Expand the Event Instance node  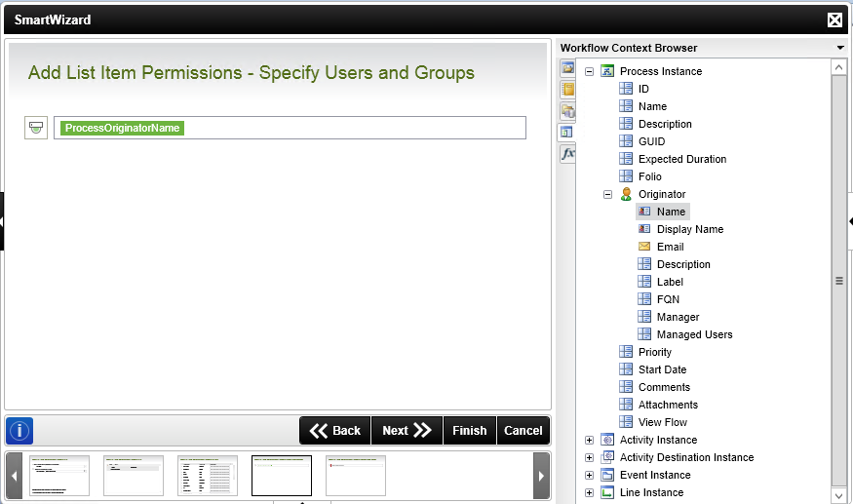(589, 475)
